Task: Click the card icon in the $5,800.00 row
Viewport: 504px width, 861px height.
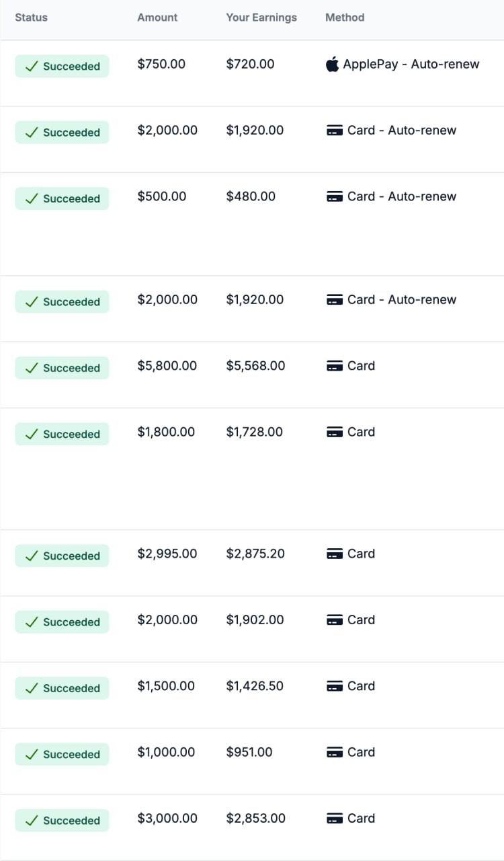Action: [335, 367]
